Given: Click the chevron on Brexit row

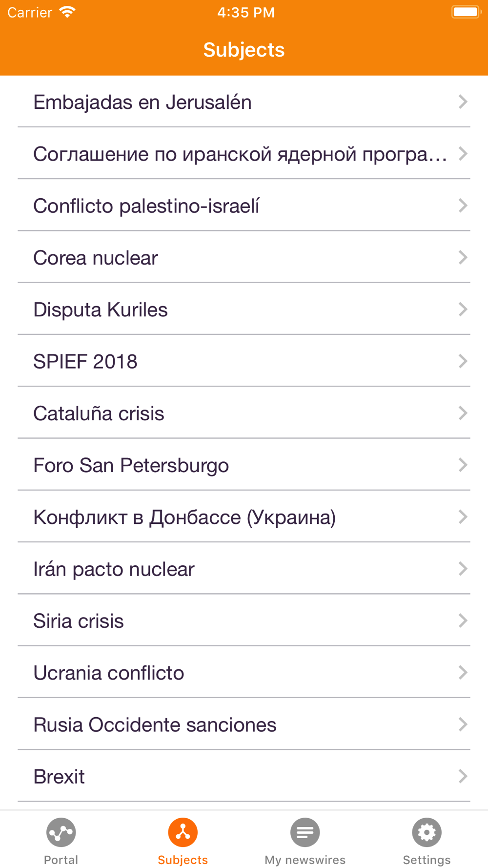Looking at the screenshot, I should point(463,776).
